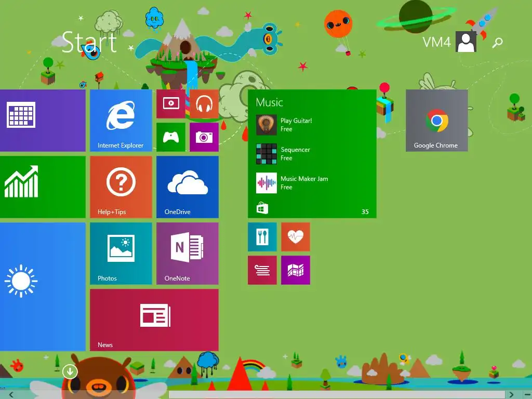Click the horizontal scrollbar thumb

(336, 395)
